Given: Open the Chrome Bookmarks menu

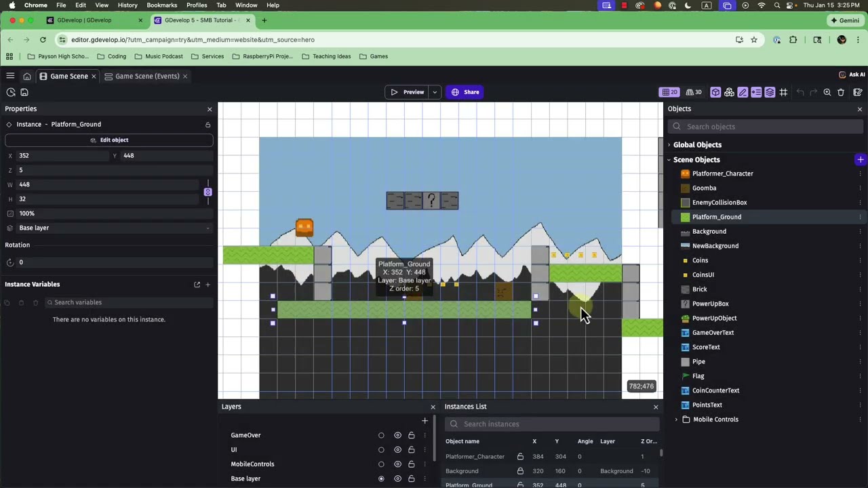Looking at the screenshot, I should (161, 5).
